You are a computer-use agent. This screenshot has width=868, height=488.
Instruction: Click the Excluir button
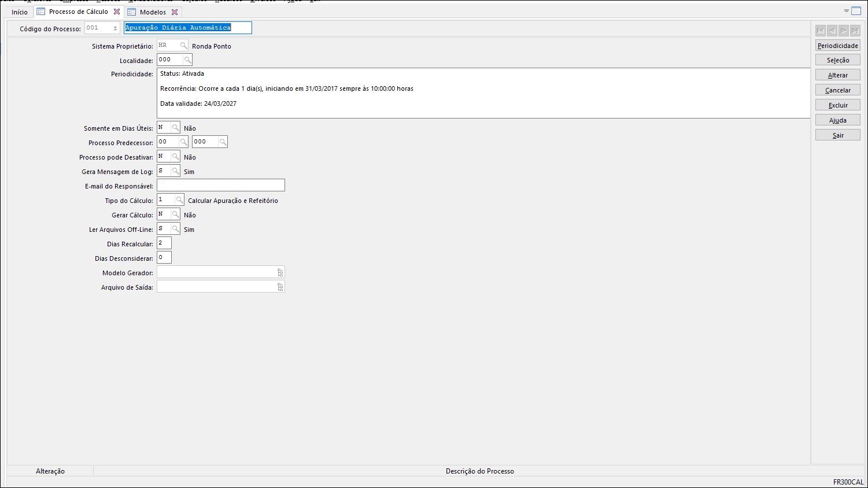click(x=837, y=105)
